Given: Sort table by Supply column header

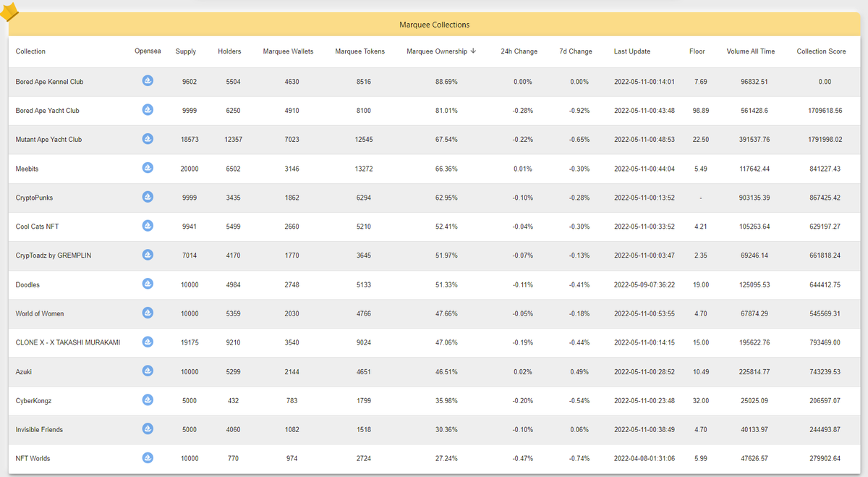Looking at the screenshot, I should coord(186,51).
